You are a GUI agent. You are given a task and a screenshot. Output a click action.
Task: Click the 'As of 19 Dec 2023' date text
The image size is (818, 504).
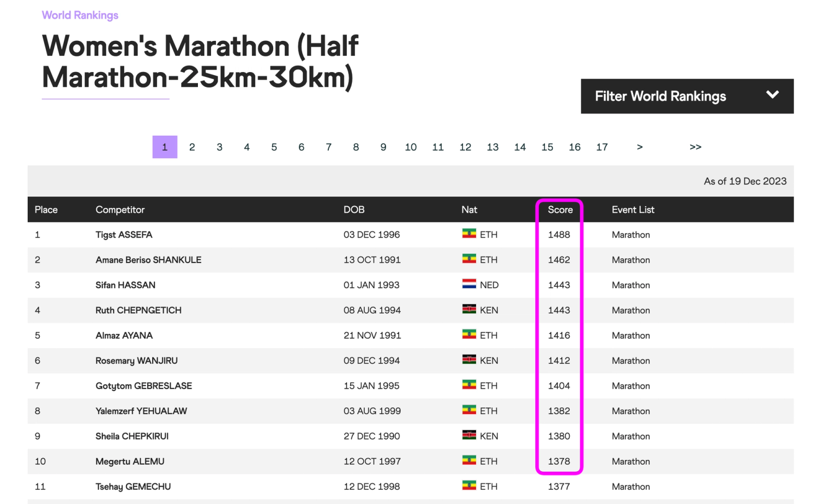point(745,181)
